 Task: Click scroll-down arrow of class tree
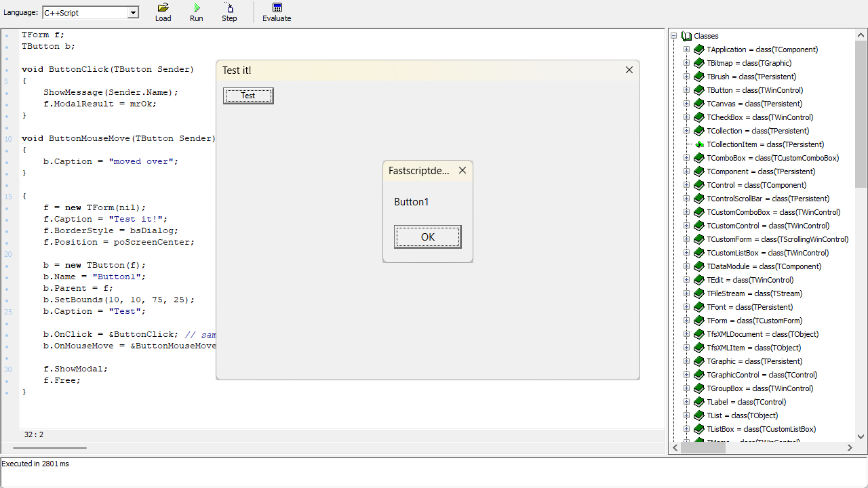[x=861, y=437]
